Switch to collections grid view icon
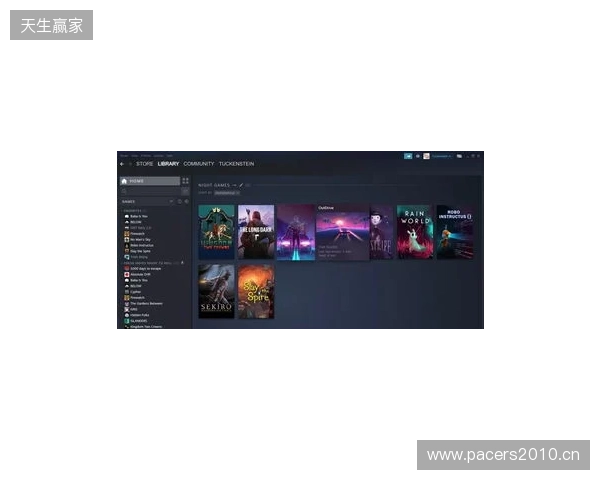The height and width of the screenshot is (480, 600). [186, 181]
